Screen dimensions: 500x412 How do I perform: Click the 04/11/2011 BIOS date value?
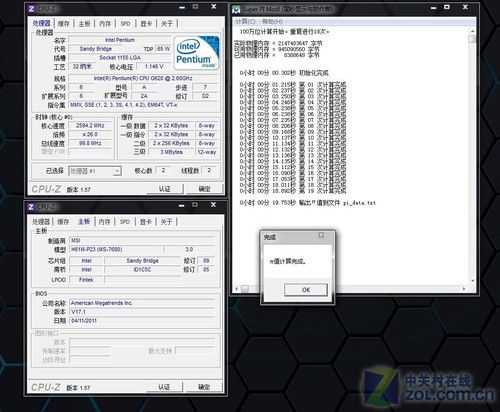pyautogui.click(x=142, y=321)
